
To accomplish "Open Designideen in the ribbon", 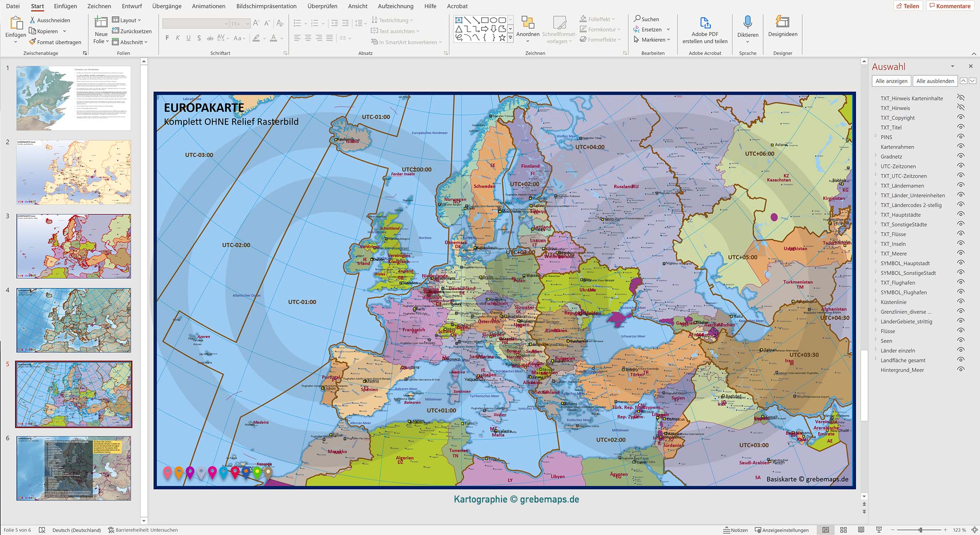I will 782,29.
